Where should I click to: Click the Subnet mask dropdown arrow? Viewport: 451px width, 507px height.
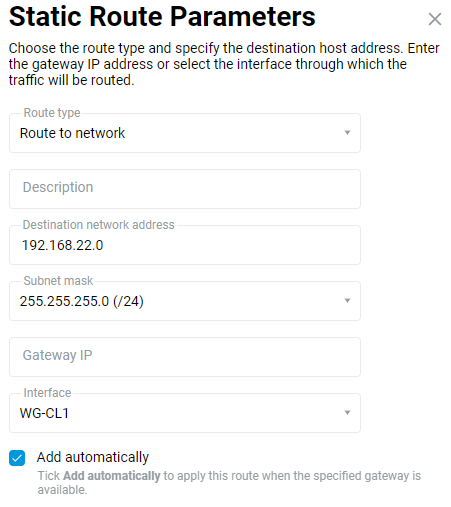[347, 301]
